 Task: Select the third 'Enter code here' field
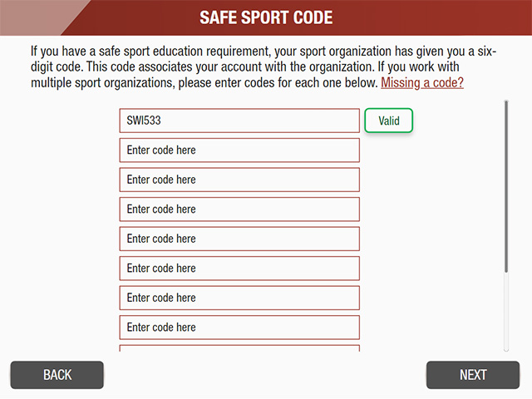[239, 180]
